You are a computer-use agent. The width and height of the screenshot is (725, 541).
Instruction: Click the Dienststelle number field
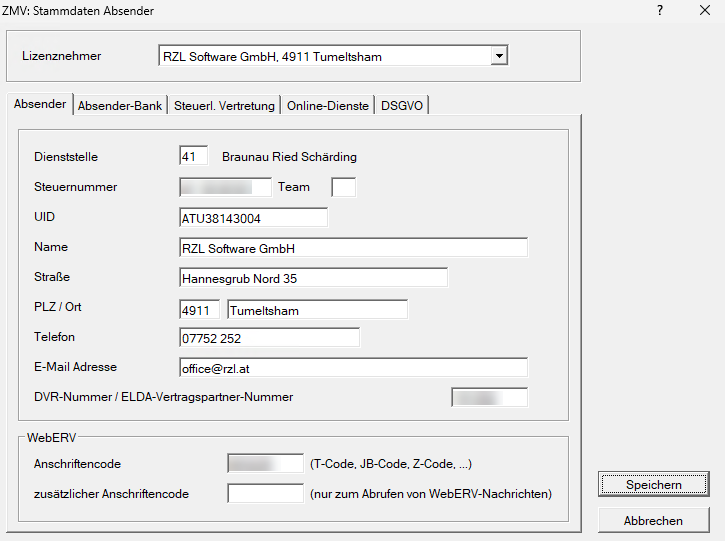point(193,156)
